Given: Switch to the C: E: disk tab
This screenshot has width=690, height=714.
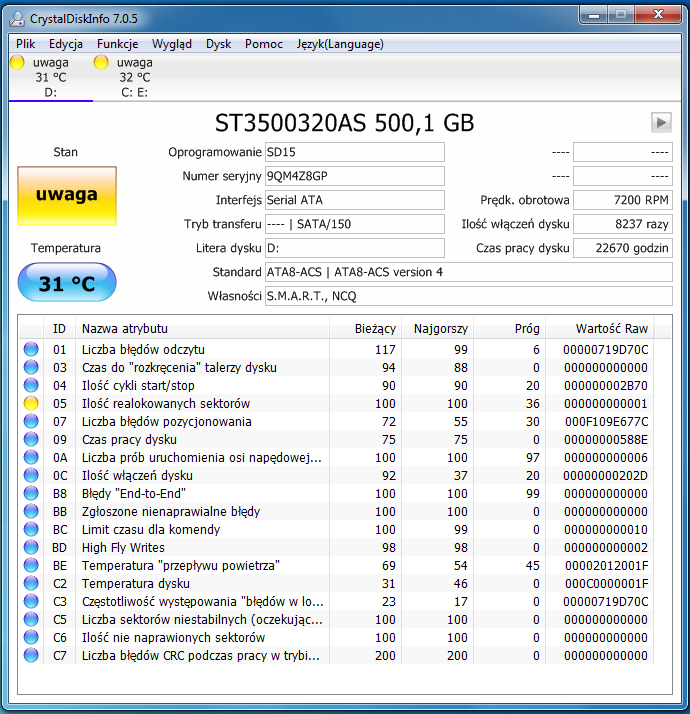Looking at the screenshot, I should coord(134,77).
